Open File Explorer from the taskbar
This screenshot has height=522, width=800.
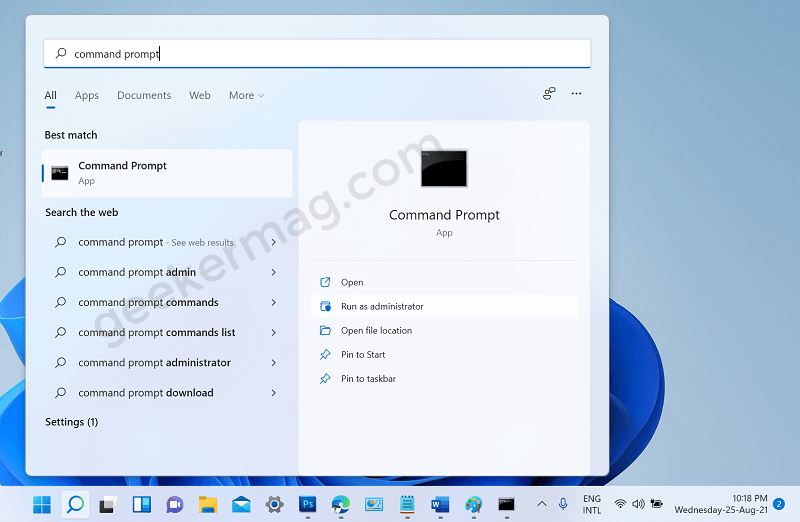pyautogui.click(x=208, y=505)
